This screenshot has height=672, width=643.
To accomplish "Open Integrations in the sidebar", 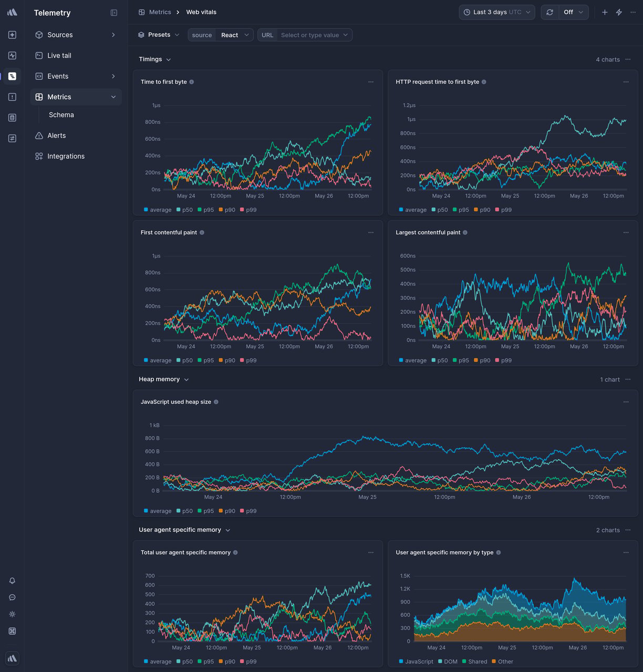I will click(76, 156).
